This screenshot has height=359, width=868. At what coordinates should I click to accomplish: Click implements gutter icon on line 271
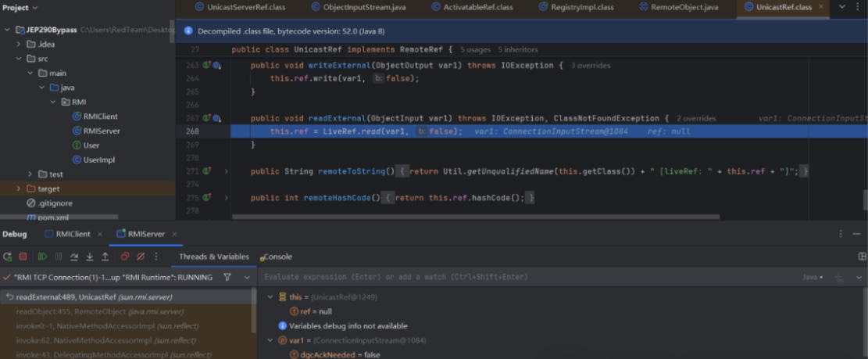pos(208,171)
